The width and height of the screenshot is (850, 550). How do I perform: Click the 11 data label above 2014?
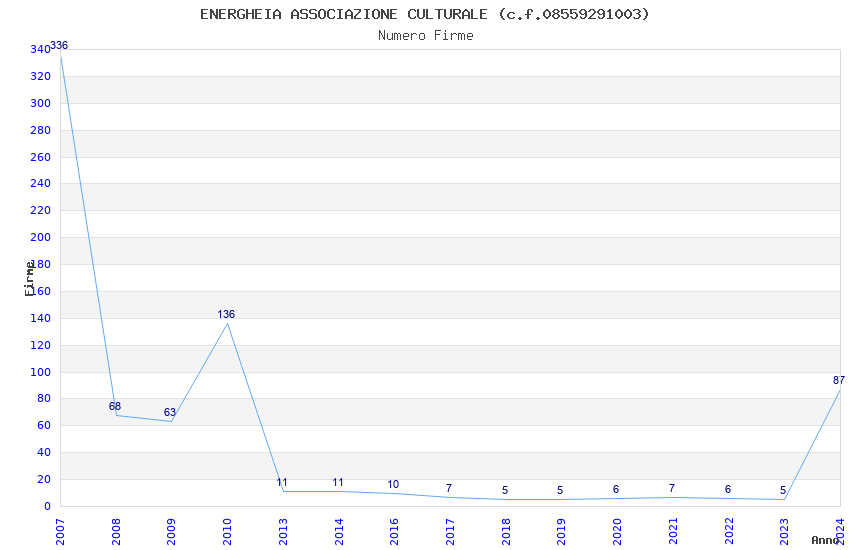coord(338,482)
